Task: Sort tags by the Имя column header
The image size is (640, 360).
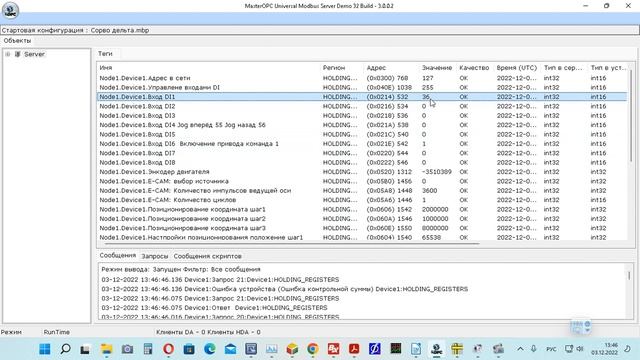Action: pos(106,67)
